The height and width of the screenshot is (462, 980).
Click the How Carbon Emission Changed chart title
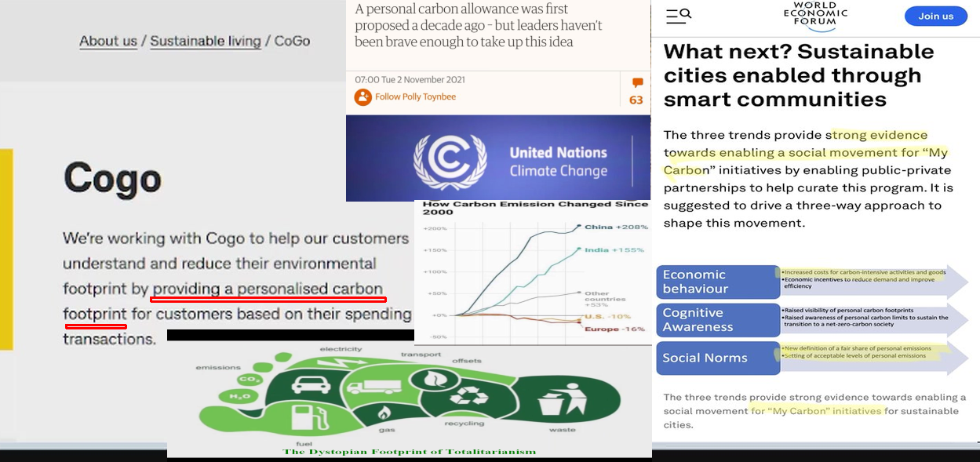(x=535, y=208)
